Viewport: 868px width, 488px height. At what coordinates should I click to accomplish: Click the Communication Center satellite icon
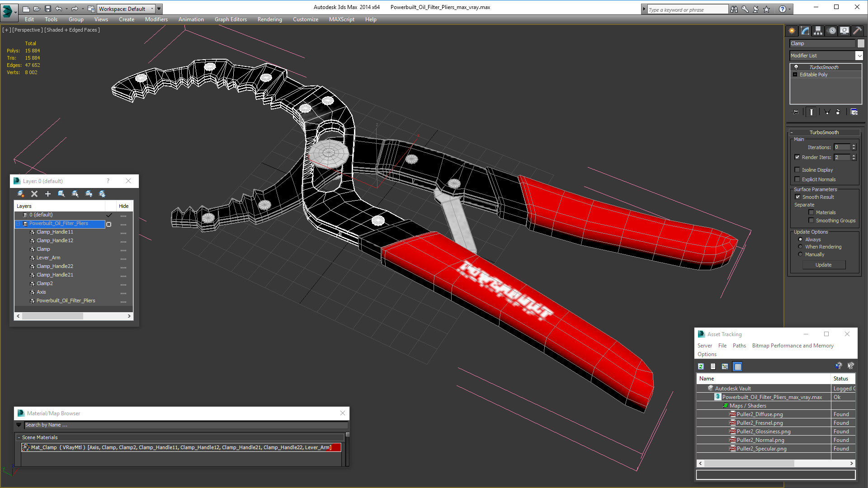pyautogui.click(x=756, y=9)
